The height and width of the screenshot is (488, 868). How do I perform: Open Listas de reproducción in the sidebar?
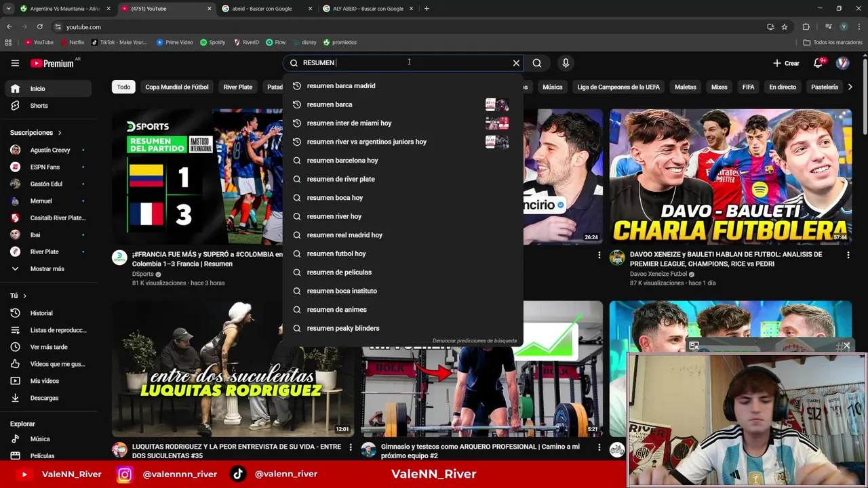47,330
